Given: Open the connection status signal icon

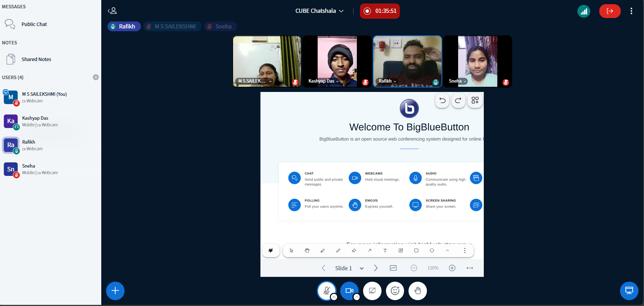Looking at the screenshot, I should [584, 11].
